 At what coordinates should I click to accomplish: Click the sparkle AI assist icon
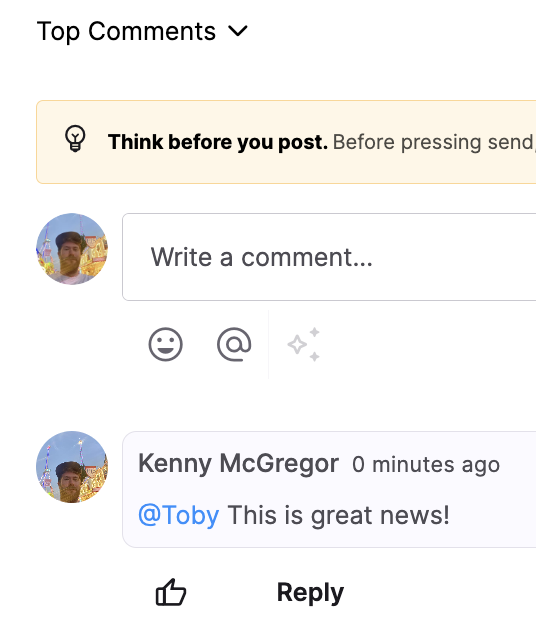304,344
